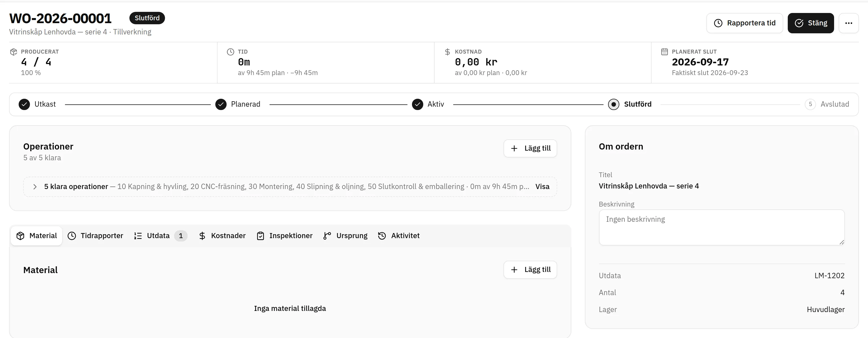This screenshot has height=338, width=868.
Task: Select the Planerad step checkmark
Action: tap(221, 104)
